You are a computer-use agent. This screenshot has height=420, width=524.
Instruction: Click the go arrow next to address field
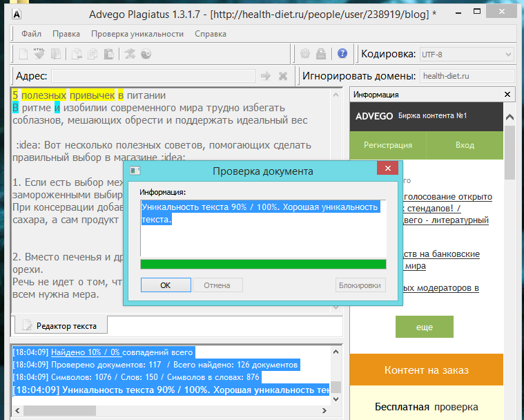point(266,76)
